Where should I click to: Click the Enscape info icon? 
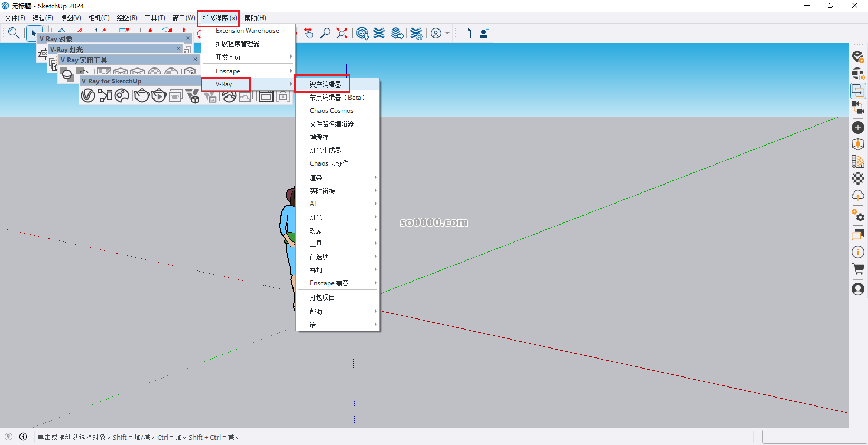click(x=858, y=252)
